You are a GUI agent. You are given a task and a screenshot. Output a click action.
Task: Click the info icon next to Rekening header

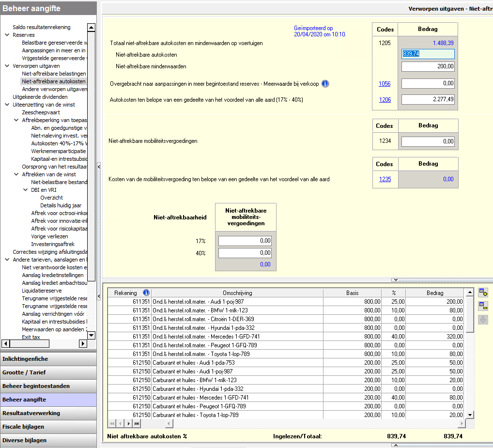pyautogui.click(x=146, y=293)
